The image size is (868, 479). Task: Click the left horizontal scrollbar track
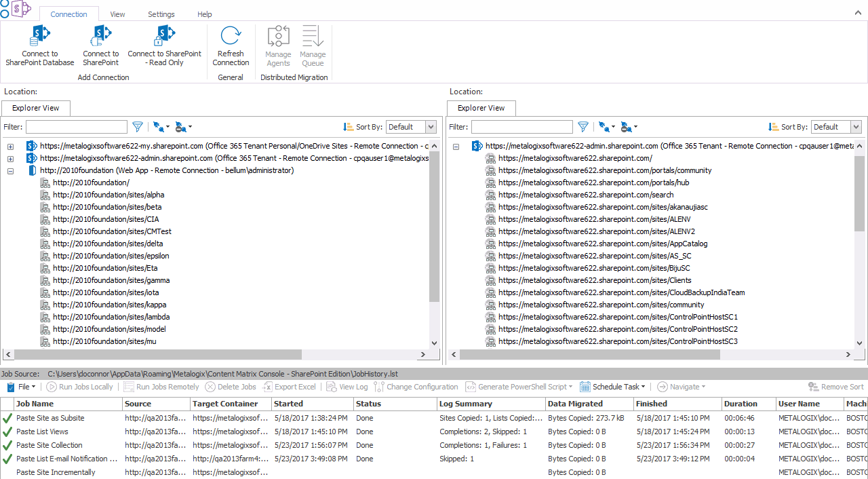coord(359,354)
